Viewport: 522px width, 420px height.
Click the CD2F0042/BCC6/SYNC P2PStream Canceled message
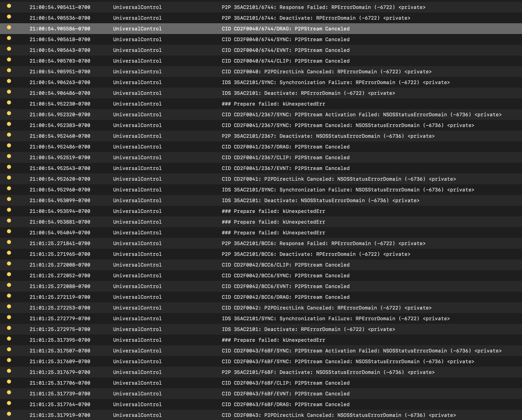click(286, 276)
